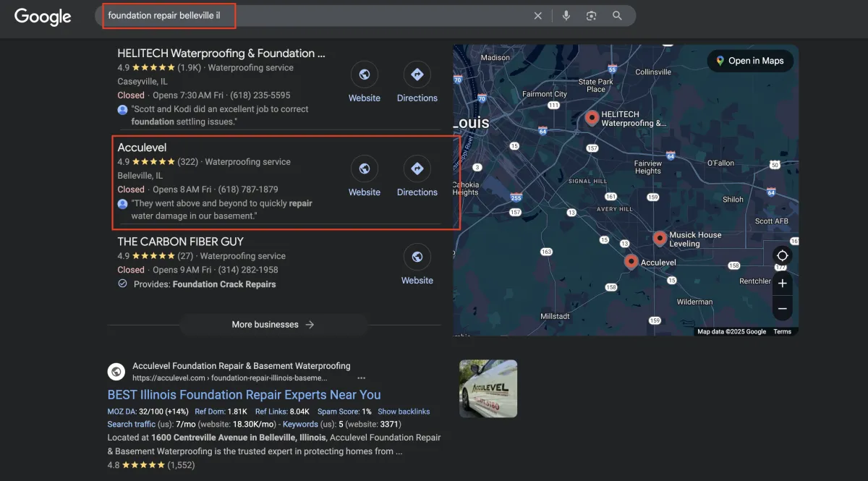Click the magnifier search icon

tap(617, 16)
